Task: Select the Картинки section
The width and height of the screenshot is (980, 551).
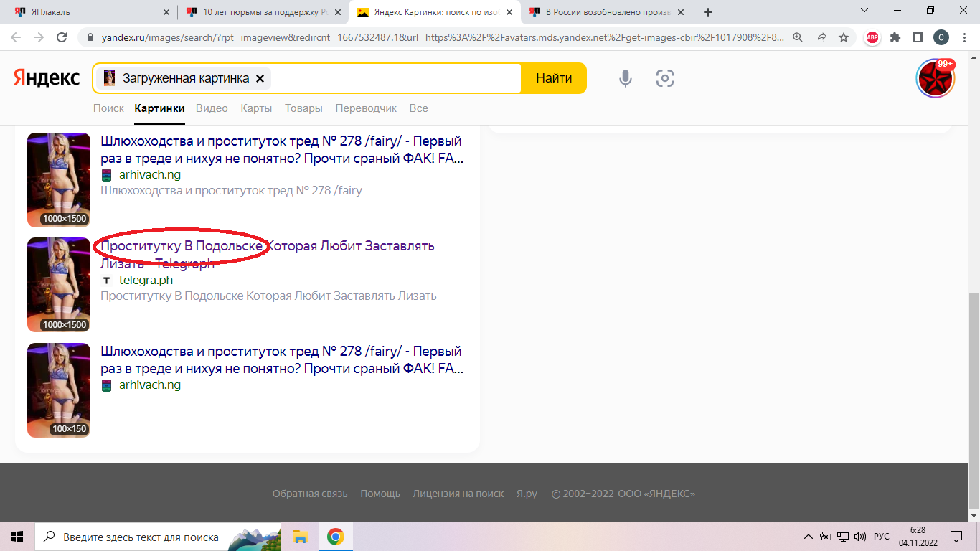Action: (159, 108)
